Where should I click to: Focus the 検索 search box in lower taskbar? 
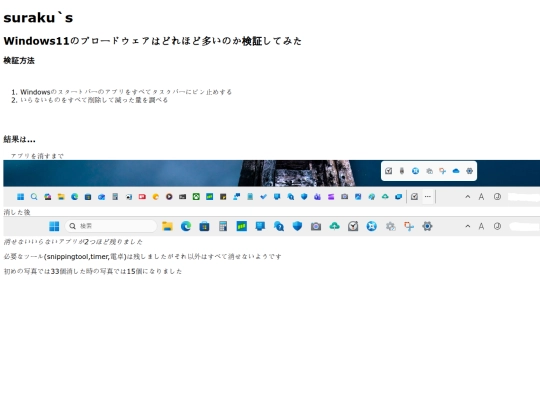click(111, 226)
